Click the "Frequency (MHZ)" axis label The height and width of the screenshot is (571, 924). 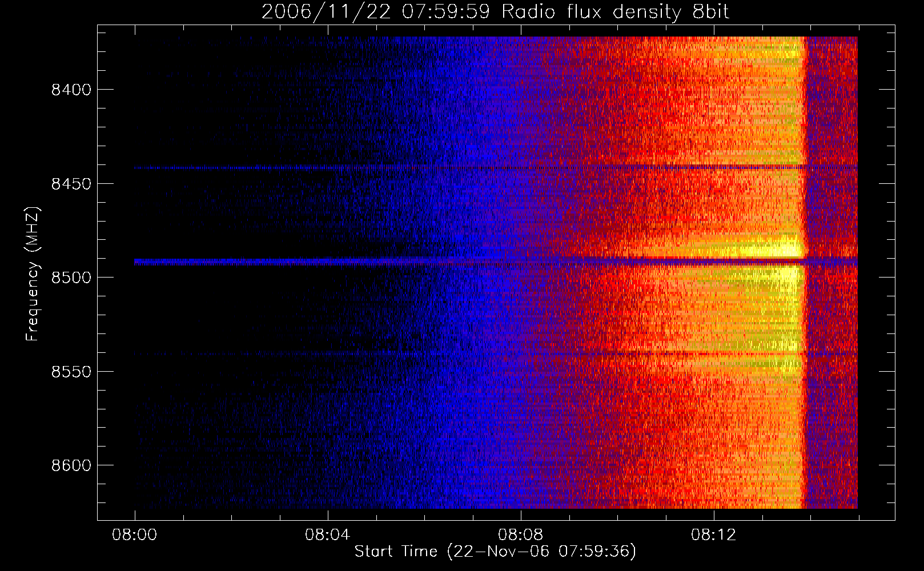click(x=33, y=274)
